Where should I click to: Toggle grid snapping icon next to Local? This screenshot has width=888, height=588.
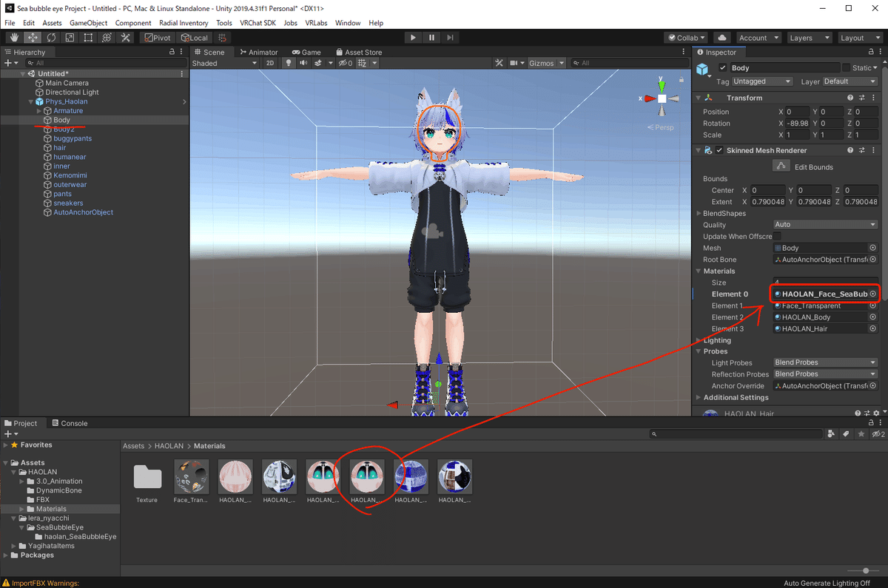coord(222,38)
